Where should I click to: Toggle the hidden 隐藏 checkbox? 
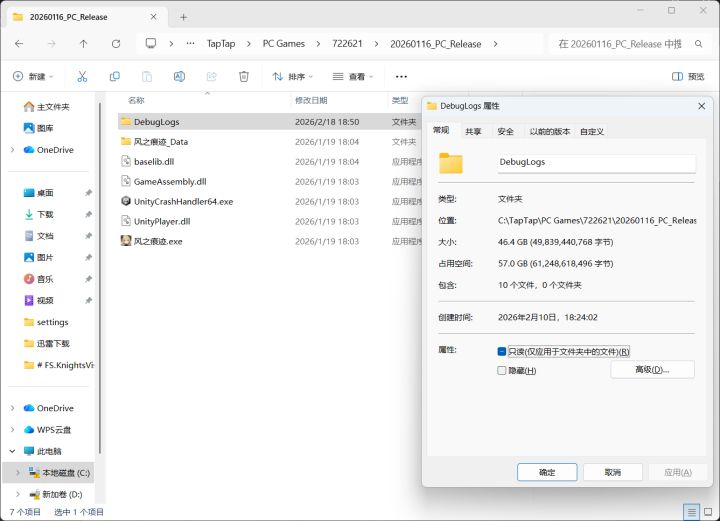pos(501,370)
